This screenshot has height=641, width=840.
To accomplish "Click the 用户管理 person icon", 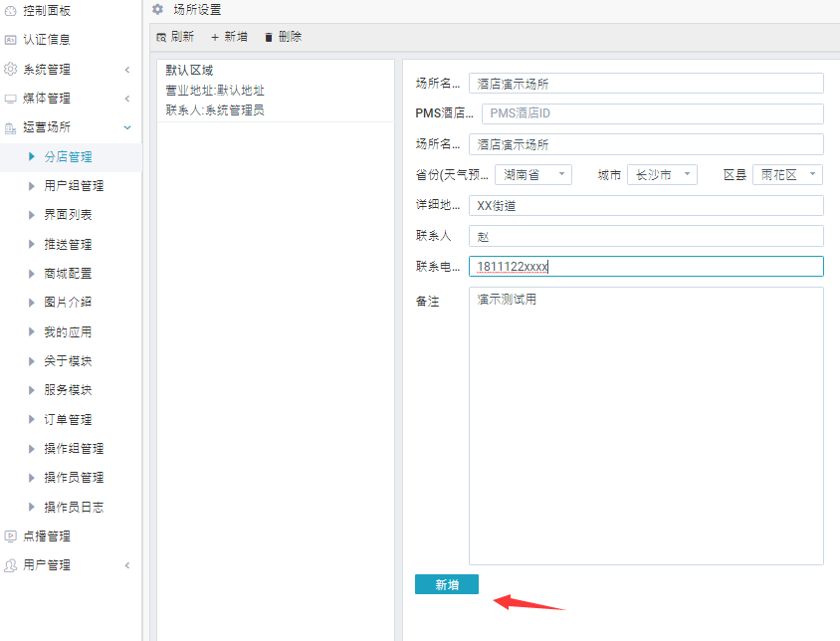I will tap(10, 565).
